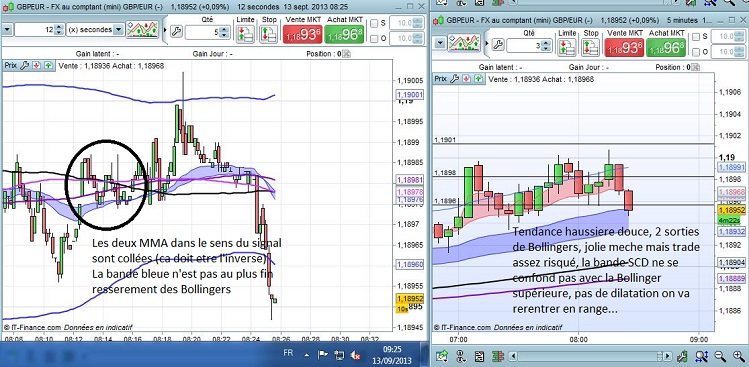Expand the order panel arrow in left window
The height and width of the screenshot is (367, 749).
point(165,31)
